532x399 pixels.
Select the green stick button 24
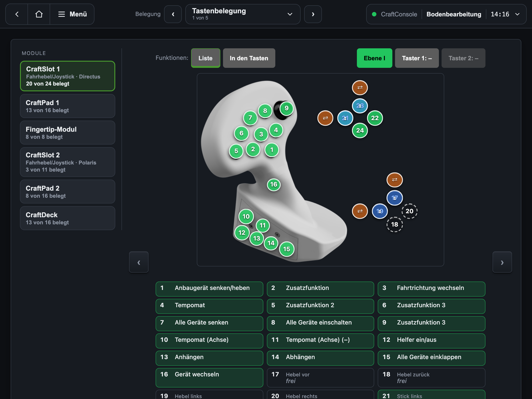[x=360, y=130]
